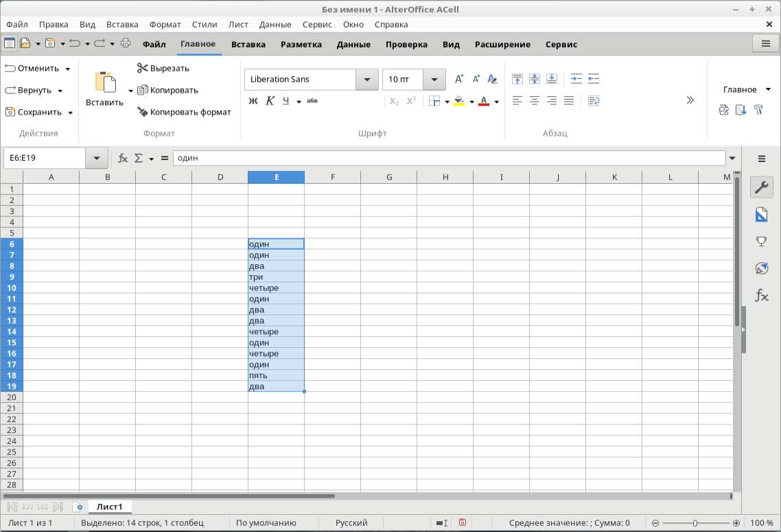Open the Function Wizard fx icon by formula bar
Viewport: 781px width, 532px height.
coord(123,158)
